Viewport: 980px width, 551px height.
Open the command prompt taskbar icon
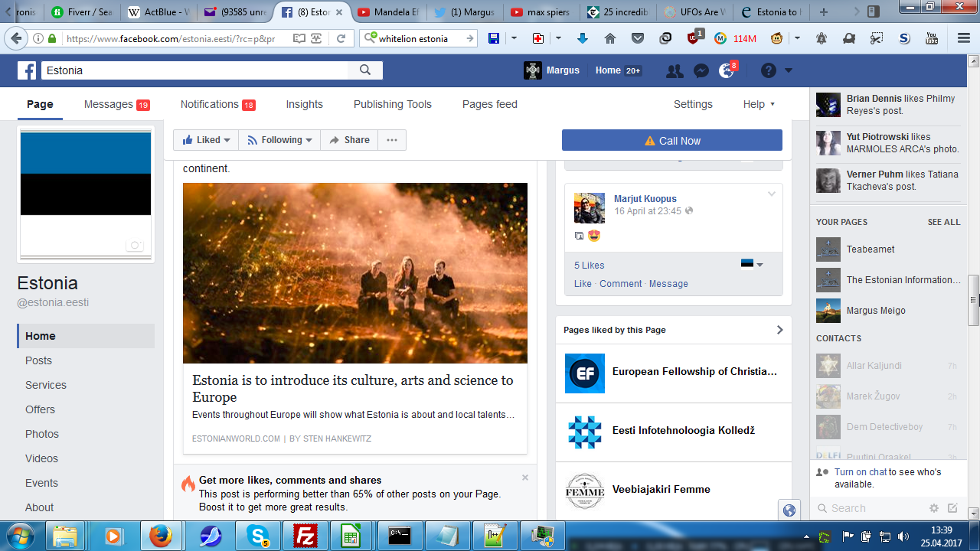point(399,536)
